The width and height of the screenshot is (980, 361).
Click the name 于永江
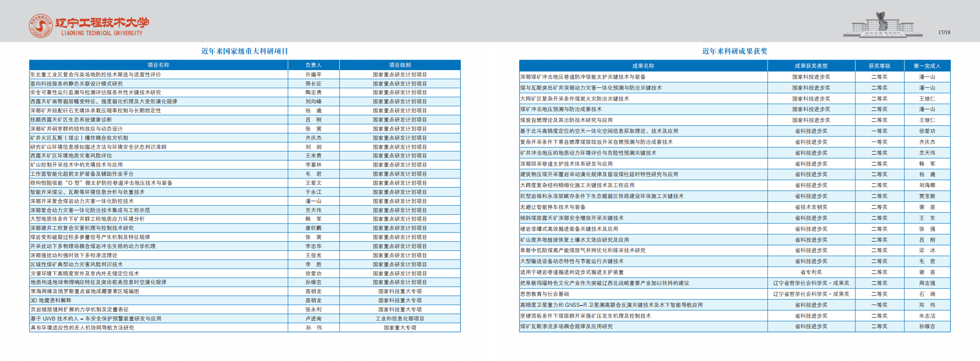tap(313, 192)
